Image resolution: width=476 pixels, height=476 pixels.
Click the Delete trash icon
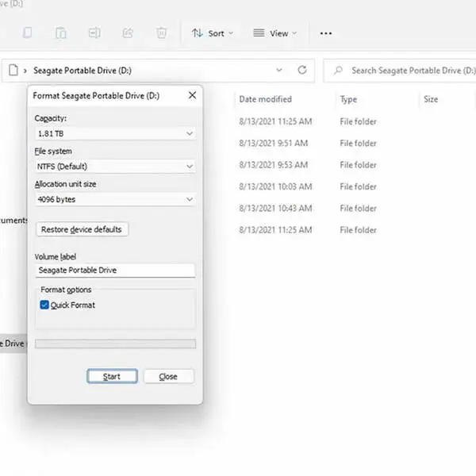(x=162, y=33)
